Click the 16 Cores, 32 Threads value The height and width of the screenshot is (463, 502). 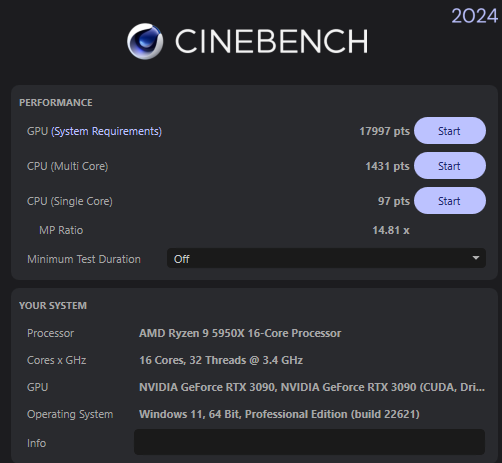(x=221, y=360)
